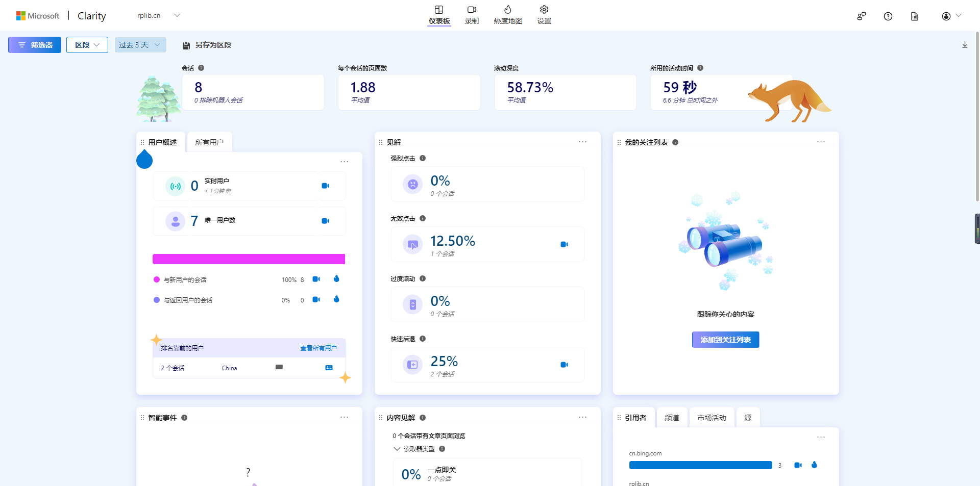Screen dimensions: 980x486
Task: Click the 筛选器 filters button
Action: coord(35,45)
